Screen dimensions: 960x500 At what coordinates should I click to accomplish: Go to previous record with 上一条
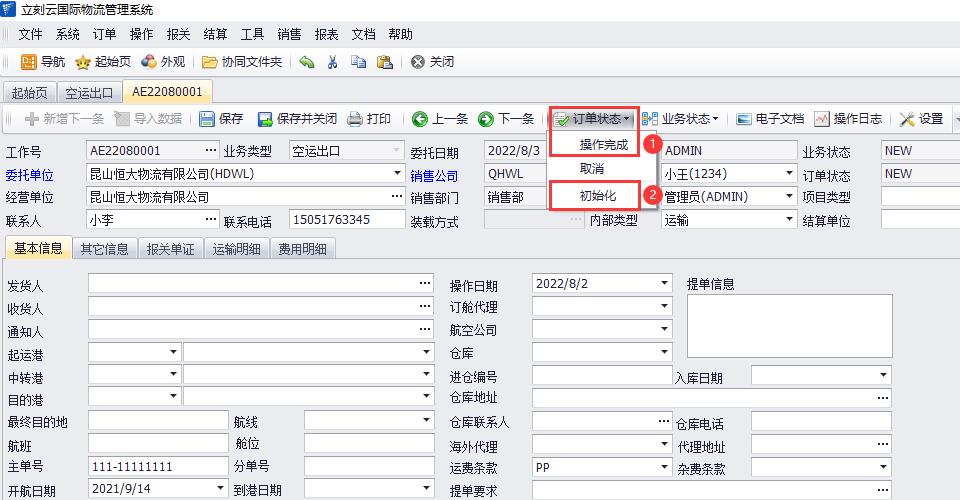[x=439, y=119]
